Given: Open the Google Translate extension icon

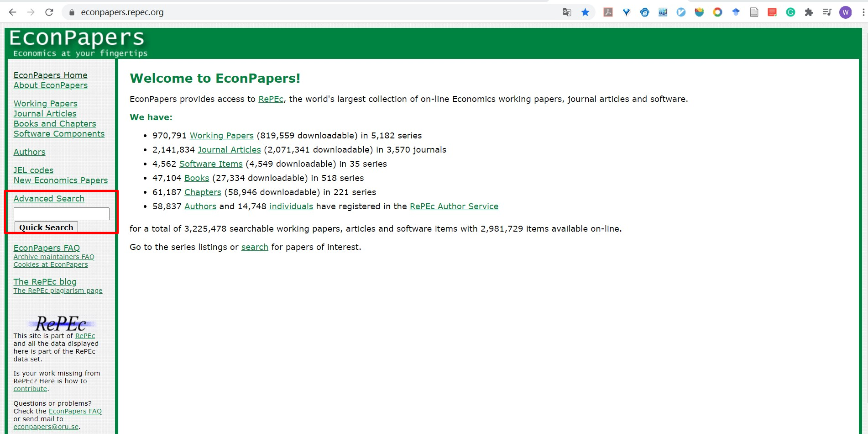Looking at the screenshot, I should 566,12.
